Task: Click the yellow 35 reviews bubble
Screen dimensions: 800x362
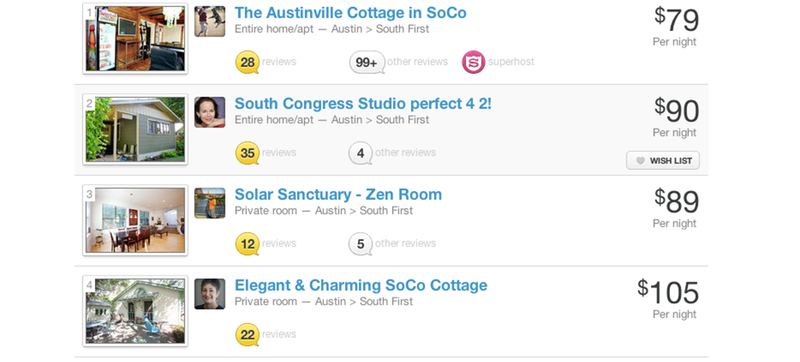Action: click(247, 153)
